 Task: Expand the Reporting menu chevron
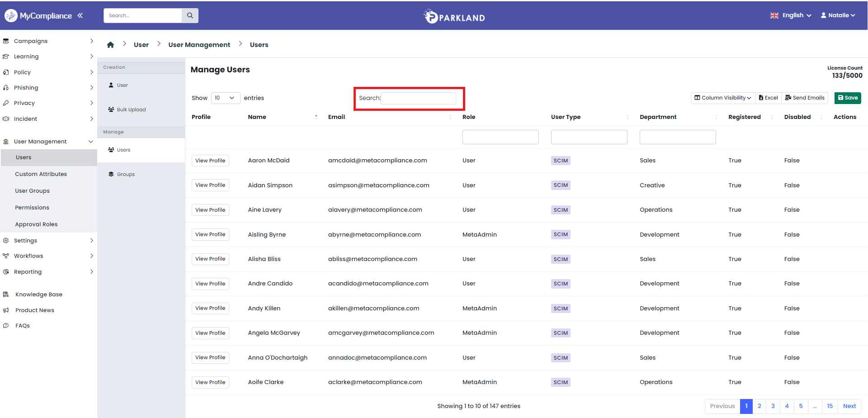(92, 272)
